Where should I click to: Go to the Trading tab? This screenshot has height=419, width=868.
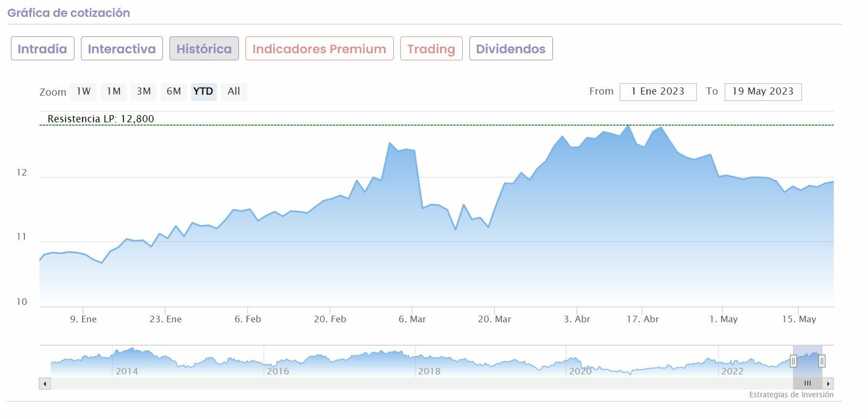(431, 49)
